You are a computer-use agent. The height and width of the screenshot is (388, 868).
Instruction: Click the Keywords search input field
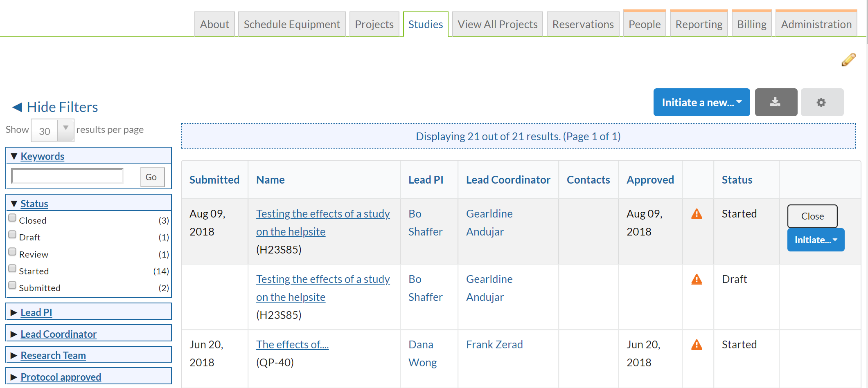click(x=68, y=177)
